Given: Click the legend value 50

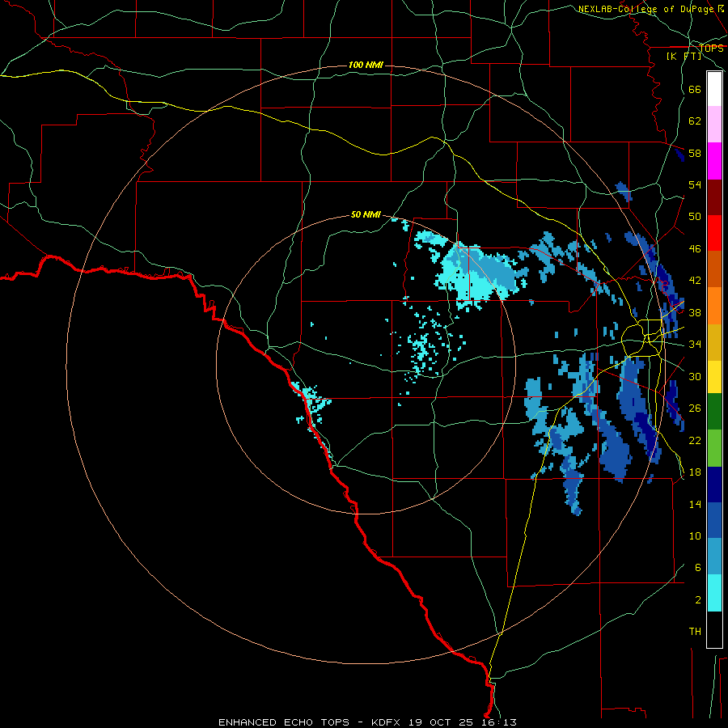Looking at the screenshot, I should tap(695, 217).
